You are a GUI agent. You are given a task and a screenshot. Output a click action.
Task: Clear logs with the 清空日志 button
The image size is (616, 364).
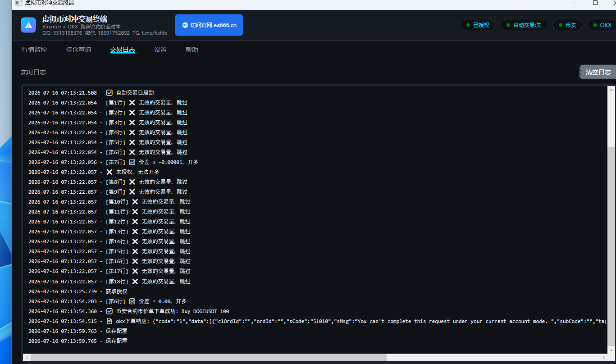[598, 72]
